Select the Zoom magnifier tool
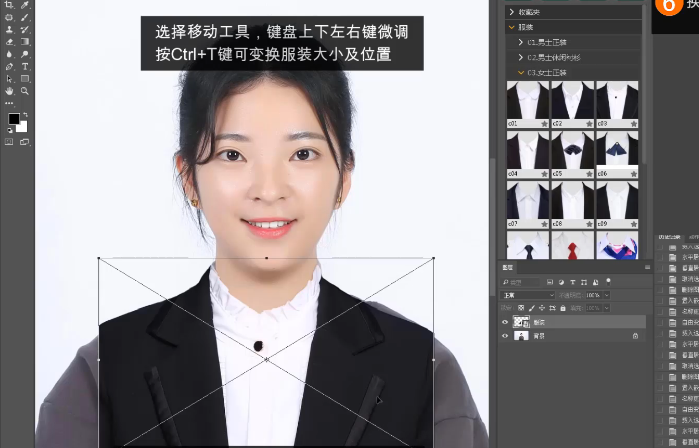 [25, 91]
